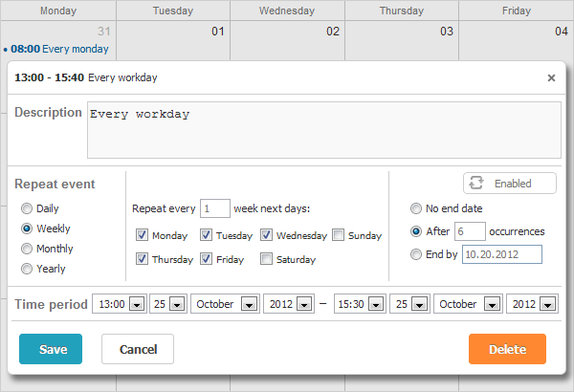Open the end month October dropdown

tap(468, 304)
